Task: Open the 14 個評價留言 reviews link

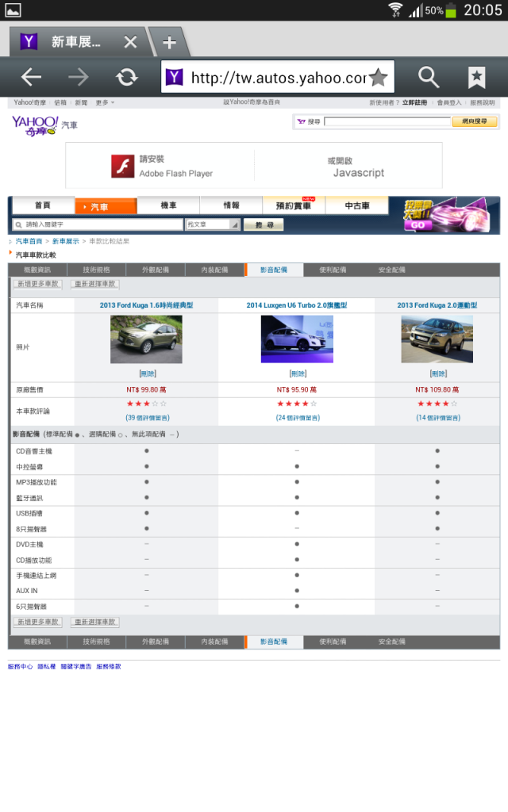Action: pos(438,417)
